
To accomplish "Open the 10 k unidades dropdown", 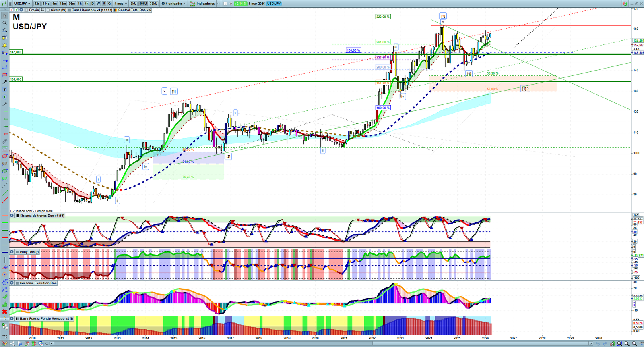I will click(x=174, y=4).
